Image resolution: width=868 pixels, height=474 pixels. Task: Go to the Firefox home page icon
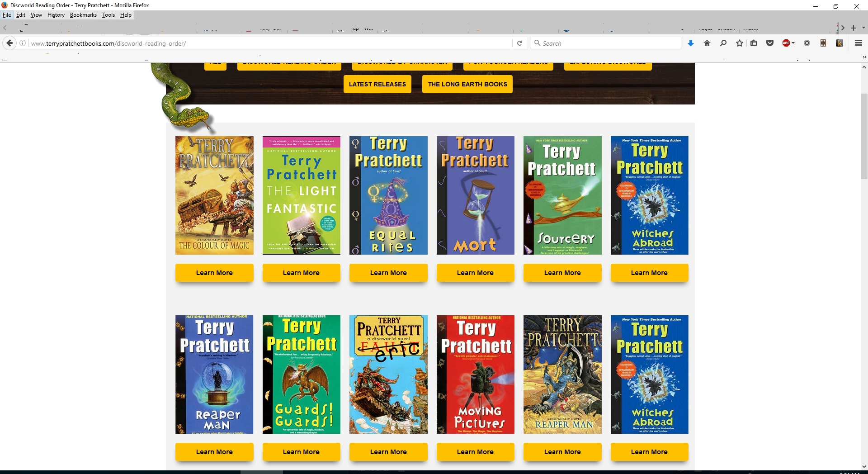(x=707, y=43)
